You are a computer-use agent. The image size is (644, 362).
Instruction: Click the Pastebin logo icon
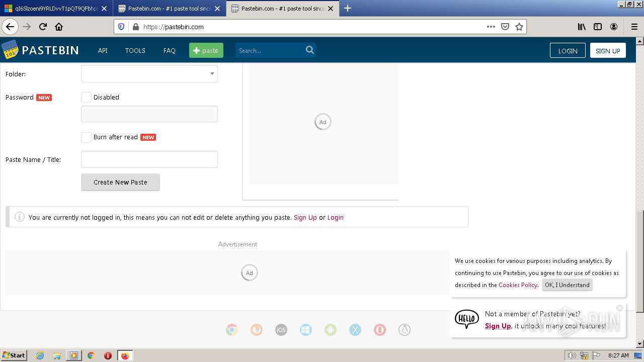coord(10,49)
